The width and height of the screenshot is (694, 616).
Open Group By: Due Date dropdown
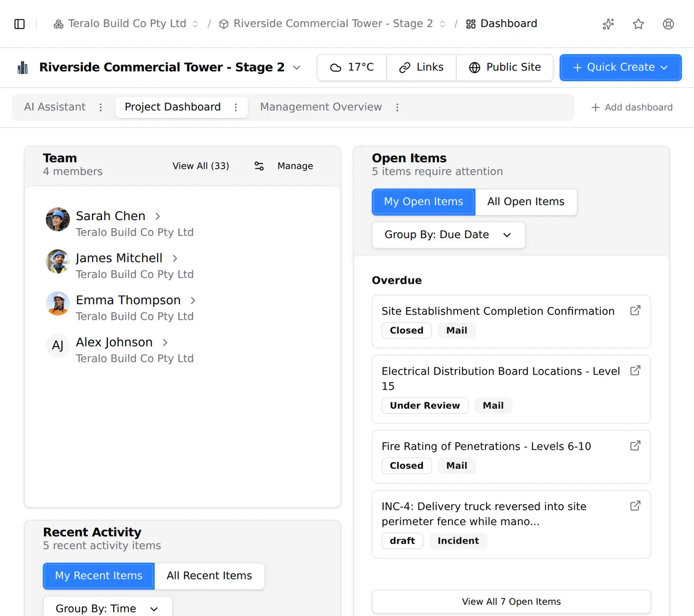[x=449, y=235]
